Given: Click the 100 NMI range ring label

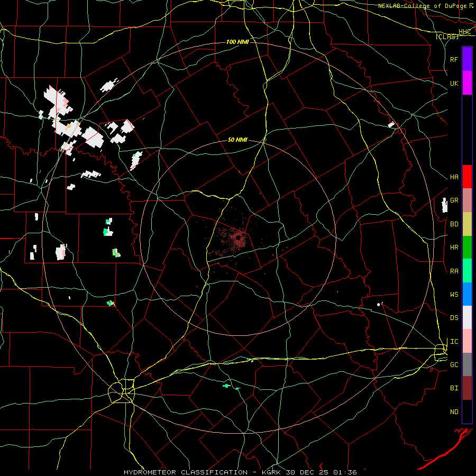Looking at the screenshot, I should click(x=237, y=42).
